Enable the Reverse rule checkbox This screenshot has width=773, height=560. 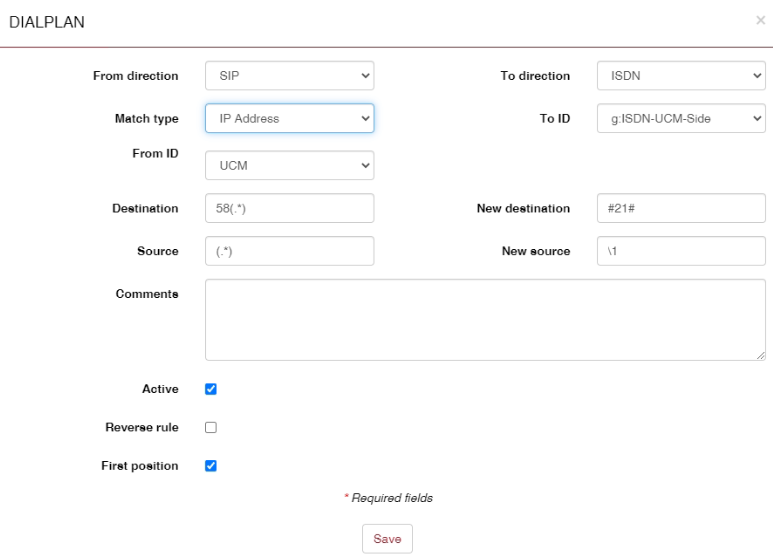pyautogui.click(x=211, y=428)
